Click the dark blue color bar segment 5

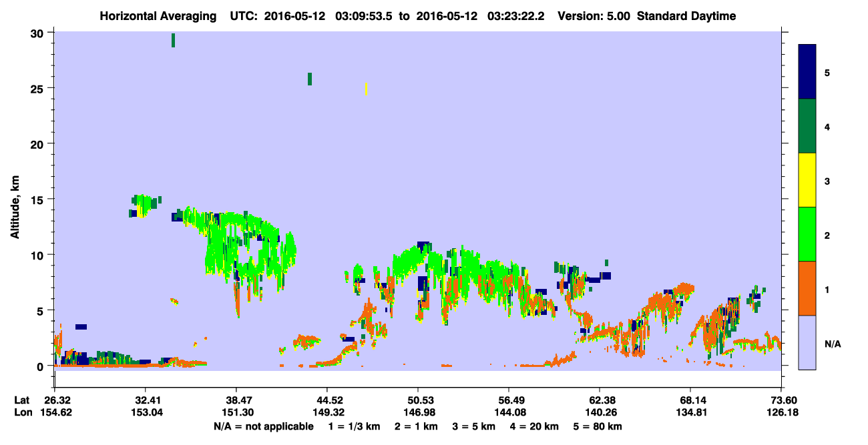point(807,71)
